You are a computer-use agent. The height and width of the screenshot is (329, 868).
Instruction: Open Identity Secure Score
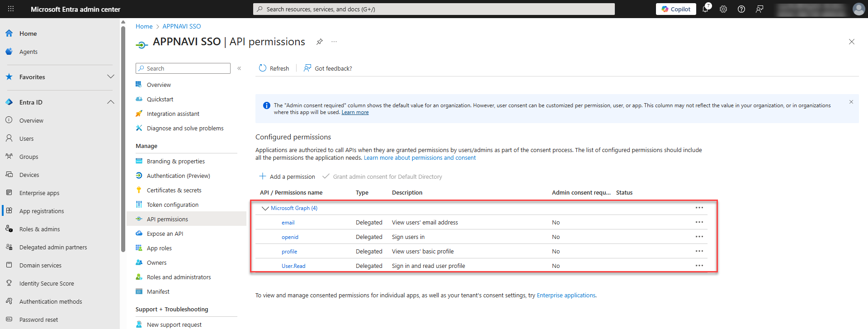coord(47,284)
